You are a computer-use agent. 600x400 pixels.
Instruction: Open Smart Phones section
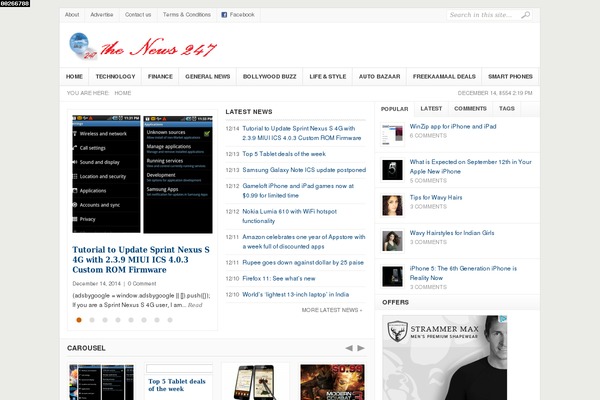click(510, 77)
